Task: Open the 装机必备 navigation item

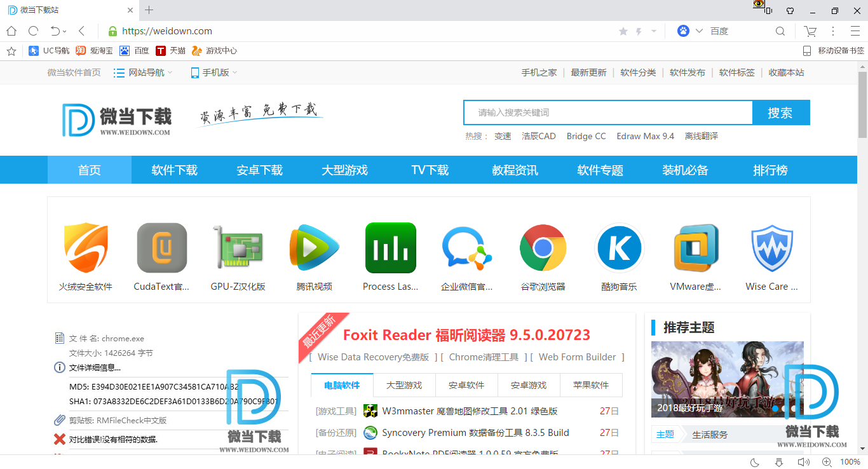Action: 686,170
